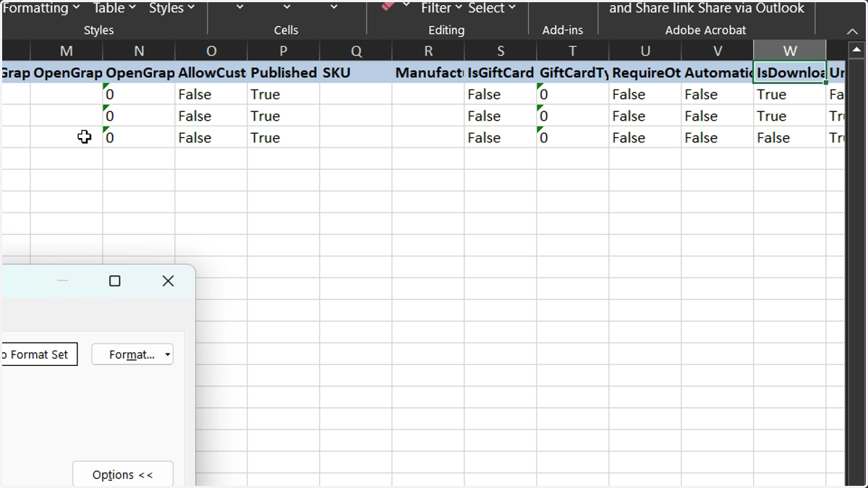Click third-row False under Automati column
The image size is (868, 488).
718,138
